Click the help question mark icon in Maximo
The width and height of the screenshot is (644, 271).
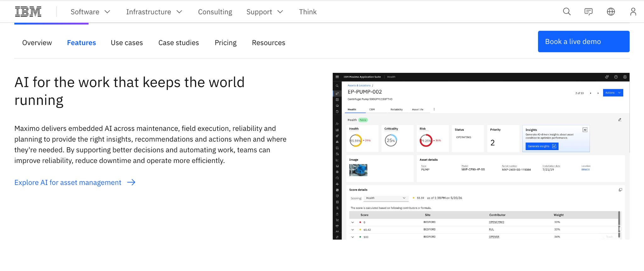pos(616,77)
